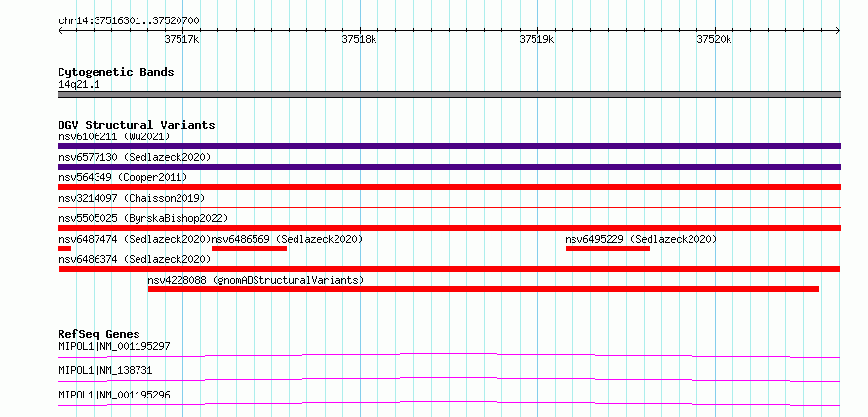Click the chr14:37516301..37520700 coordinate label

[129, 21]
